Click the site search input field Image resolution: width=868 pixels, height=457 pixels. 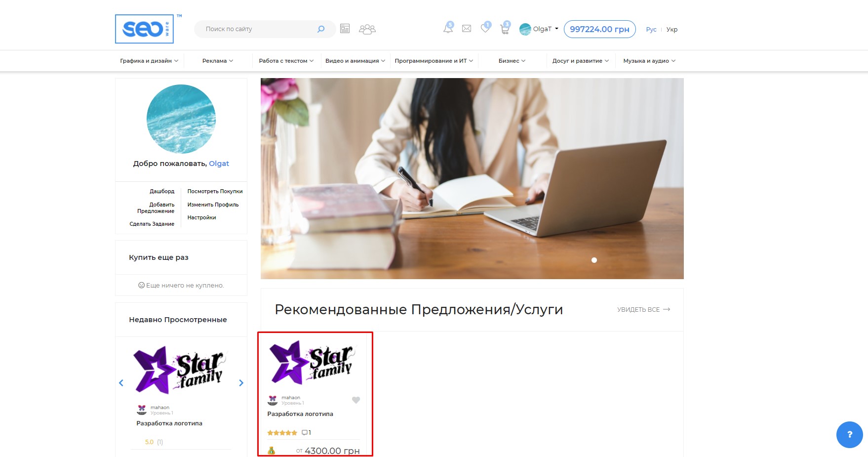click(257, 29)
